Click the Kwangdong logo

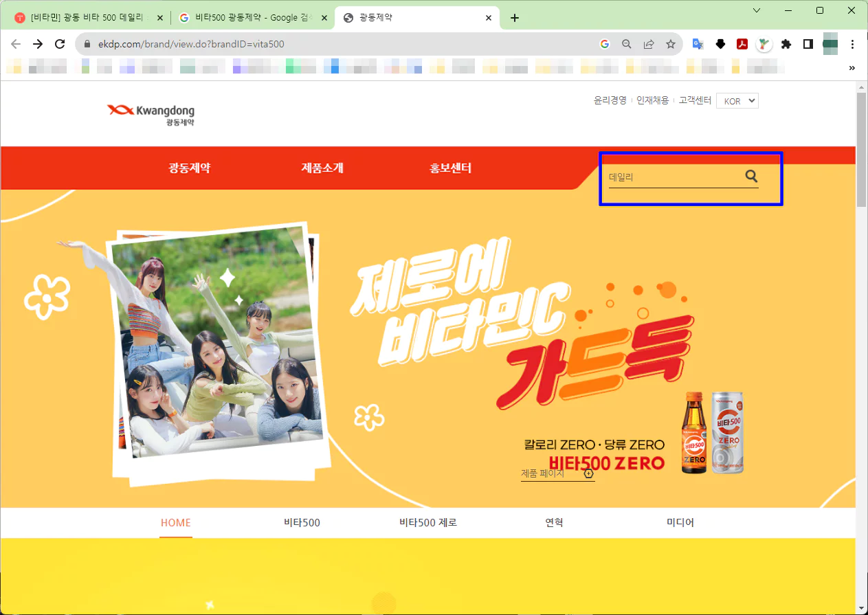[151, 114]
